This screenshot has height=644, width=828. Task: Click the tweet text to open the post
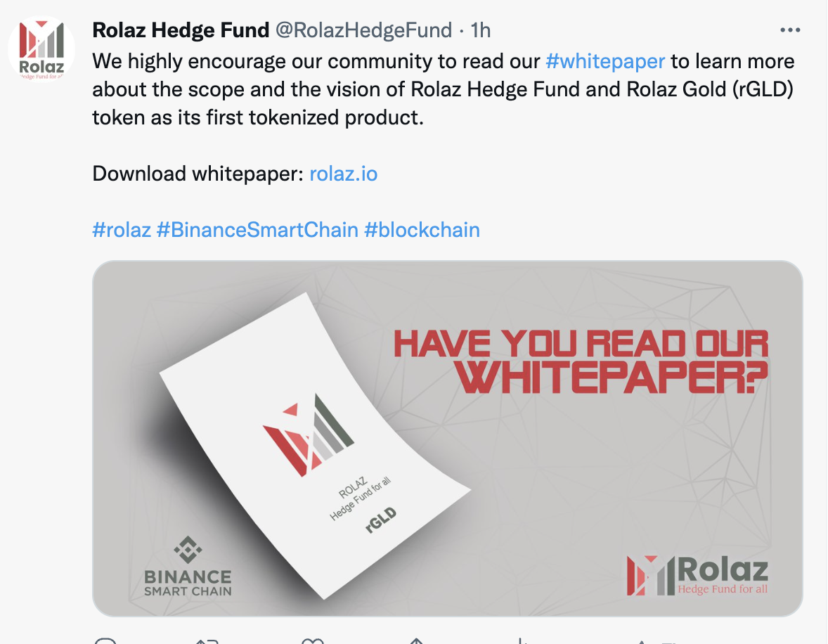[443, 89]
